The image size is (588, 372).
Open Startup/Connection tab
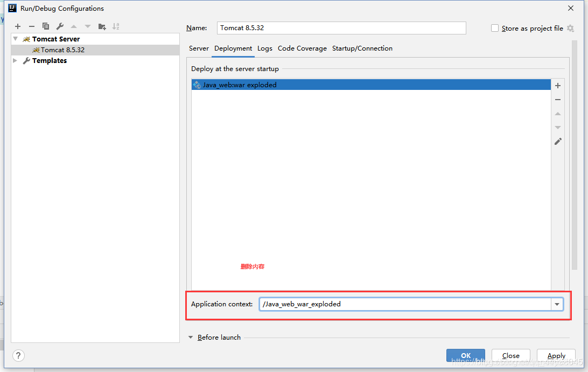(362, 48)
